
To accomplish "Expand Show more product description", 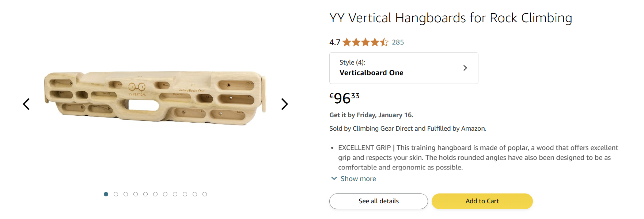I will [x=358, y=179].
